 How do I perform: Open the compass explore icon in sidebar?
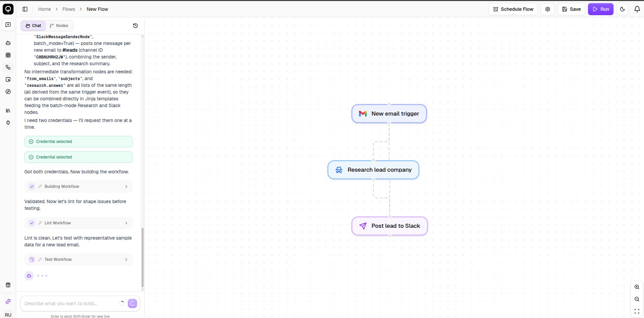(x=8, y=92)
